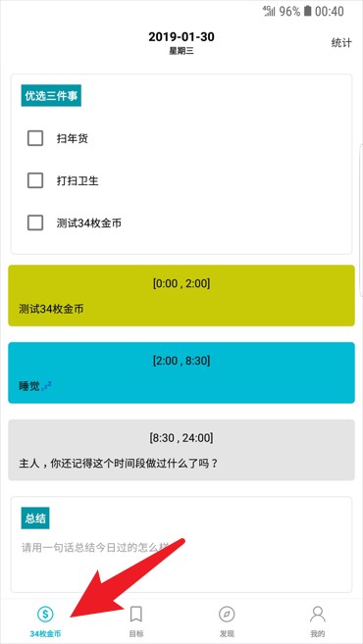
Task: Tap the 扫年货 task text
Action: 73,139
